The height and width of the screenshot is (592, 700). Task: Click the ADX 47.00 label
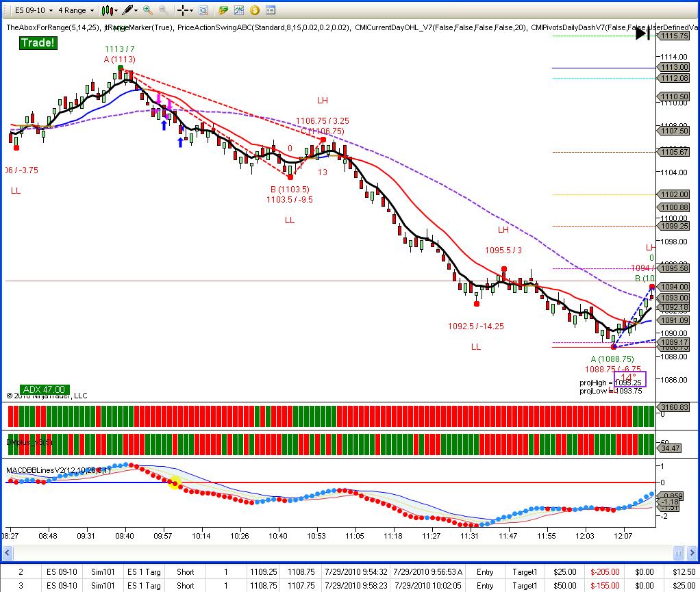coord(45,389)
